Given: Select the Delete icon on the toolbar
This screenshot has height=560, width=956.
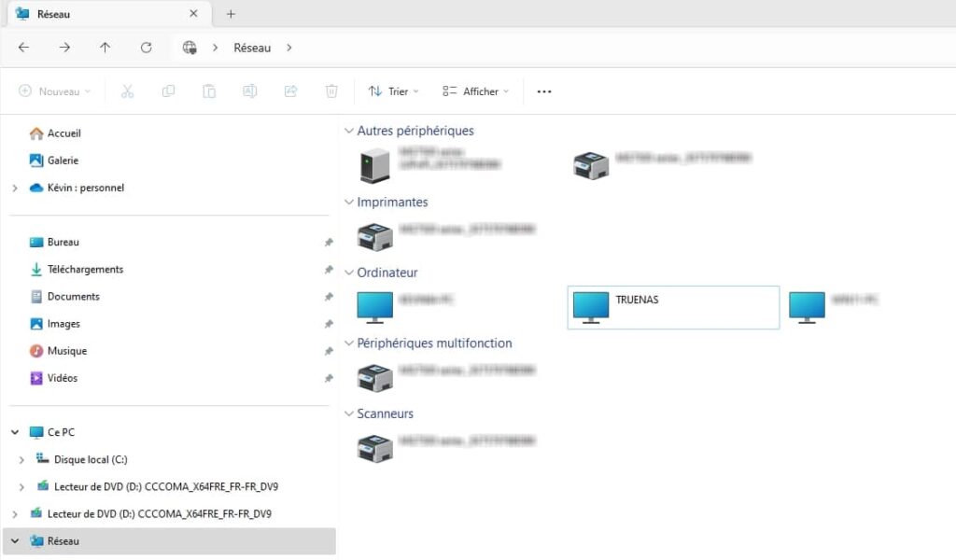Looking at the screenshot, I should click(x=331, y=91).
